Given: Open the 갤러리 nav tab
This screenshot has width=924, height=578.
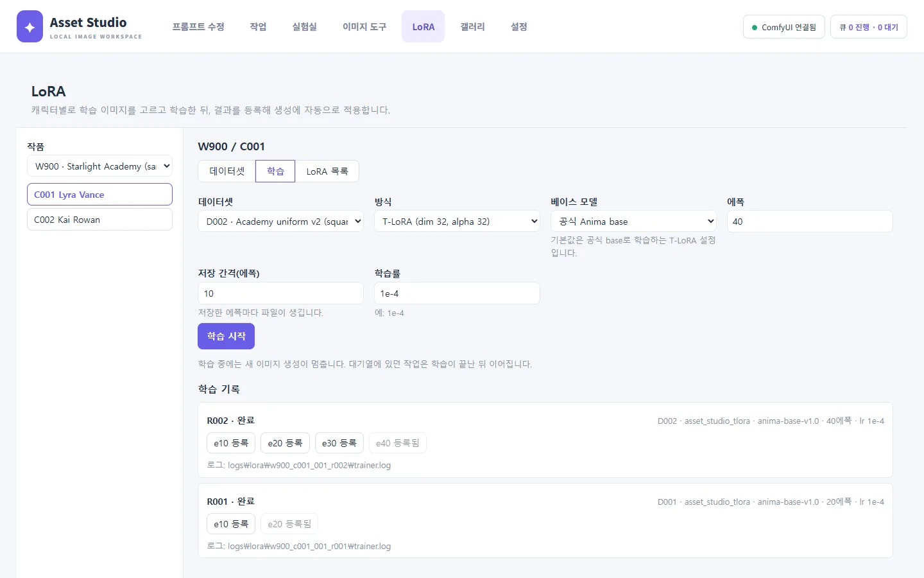Looking at the screenshot, I should [472, 26].
